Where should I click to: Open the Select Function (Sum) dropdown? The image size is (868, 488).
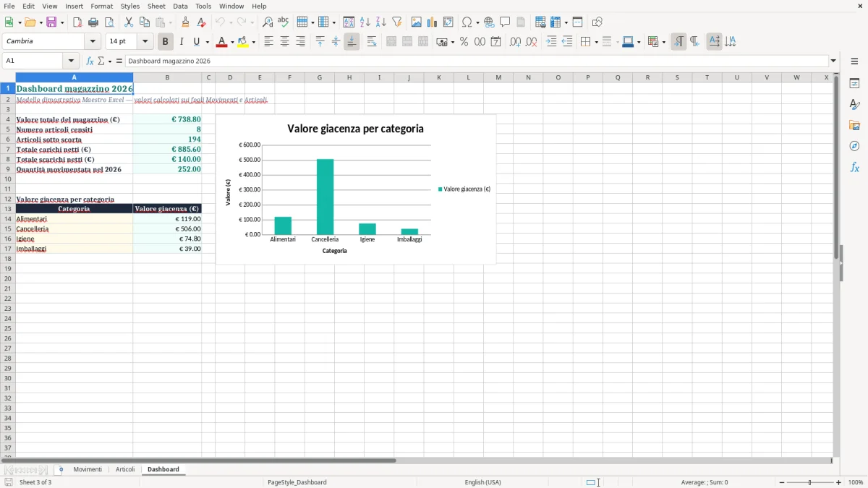coord(110,61)
